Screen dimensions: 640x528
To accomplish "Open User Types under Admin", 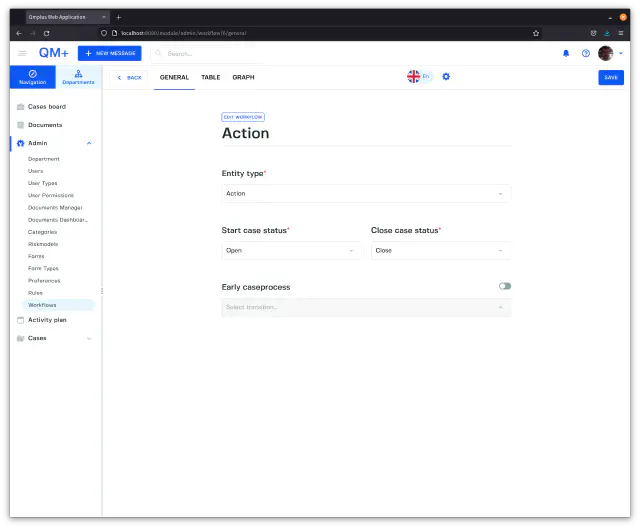I will coord(42,183).
